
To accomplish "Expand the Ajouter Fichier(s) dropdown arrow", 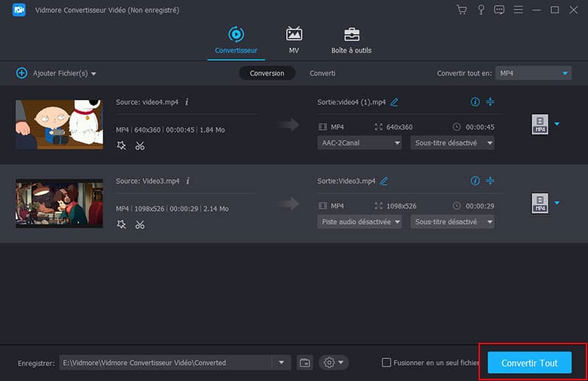I will coord(94,74).
